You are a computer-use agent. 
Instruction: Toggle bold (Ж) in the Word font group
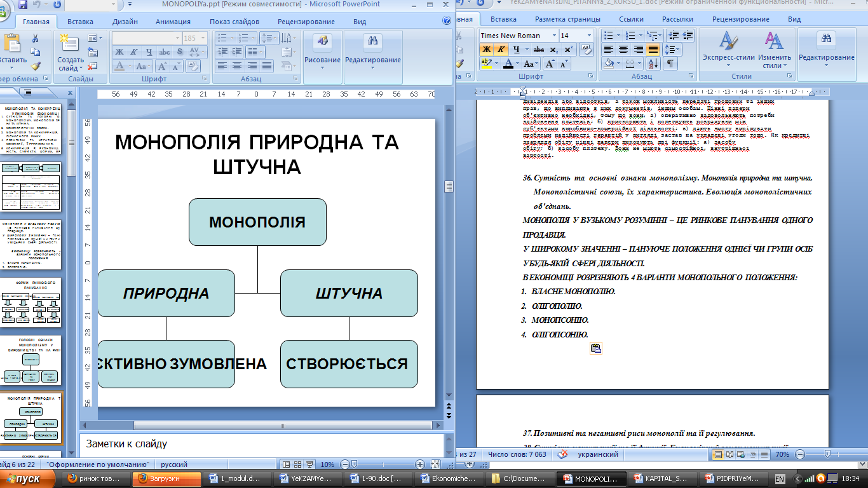[486, 50]
